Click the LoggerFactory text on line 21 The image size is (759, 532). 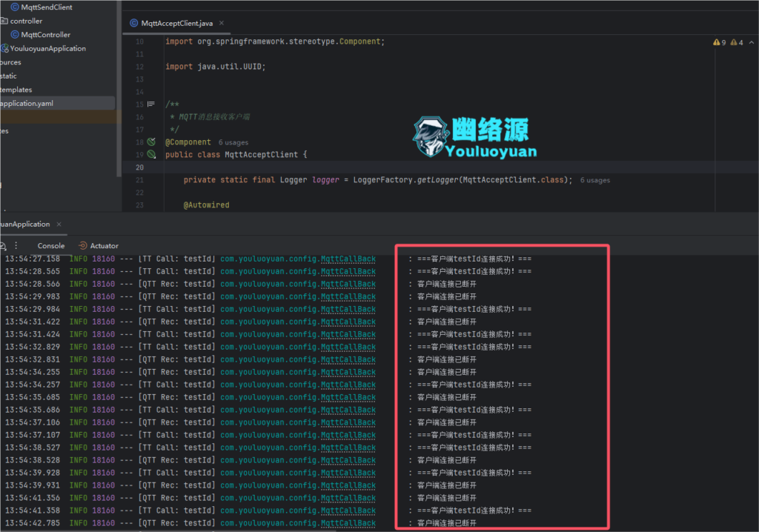[382, 180]
